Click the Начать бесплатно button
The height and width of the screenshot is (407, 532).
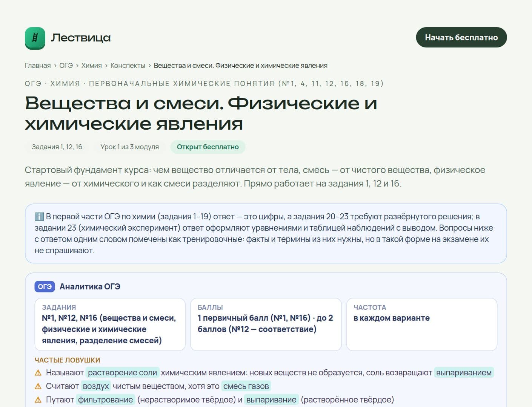click(x=461, y=37)
